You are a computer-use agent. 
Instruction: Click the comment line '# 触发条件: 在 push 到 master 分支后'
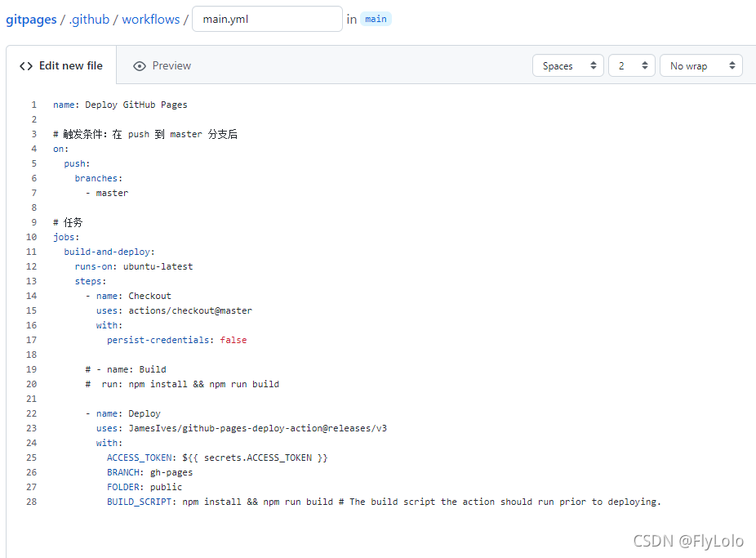coord(145,134)
